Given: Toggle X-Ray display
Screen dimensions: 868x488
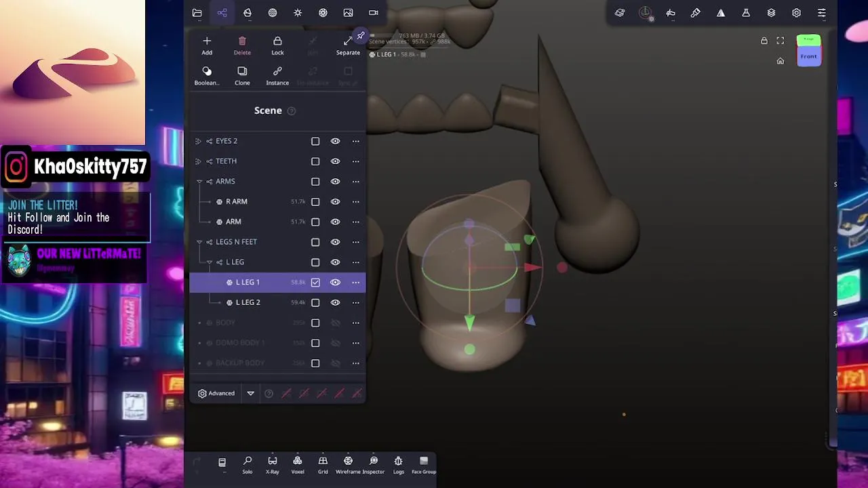Looking at the screenshot, I should tap(273, 464).
